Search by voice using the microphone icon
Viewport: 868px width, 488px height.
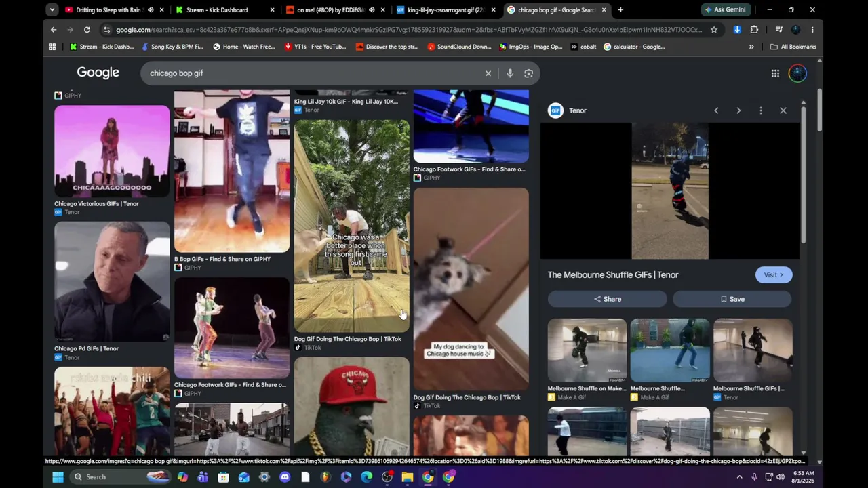click(510, 73)
